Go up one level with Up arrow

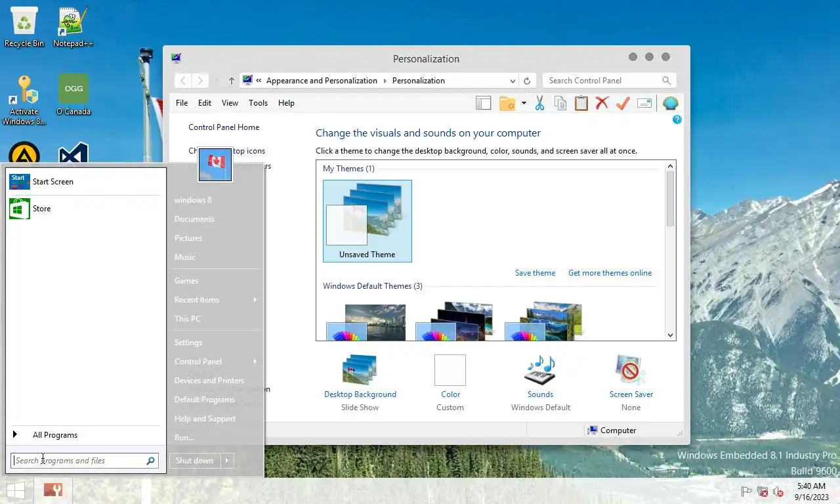point(232,81)
